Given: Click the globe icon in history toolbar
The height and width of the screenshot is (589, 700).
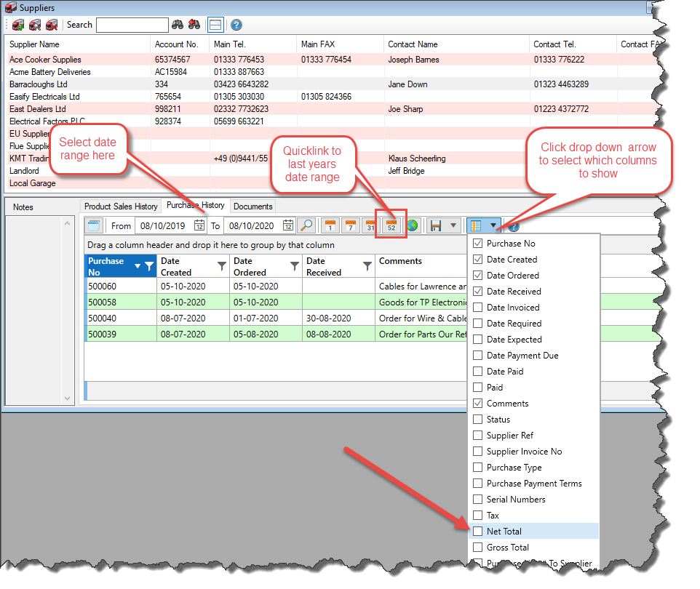Looking at the screenshot, I should point(412,226).
